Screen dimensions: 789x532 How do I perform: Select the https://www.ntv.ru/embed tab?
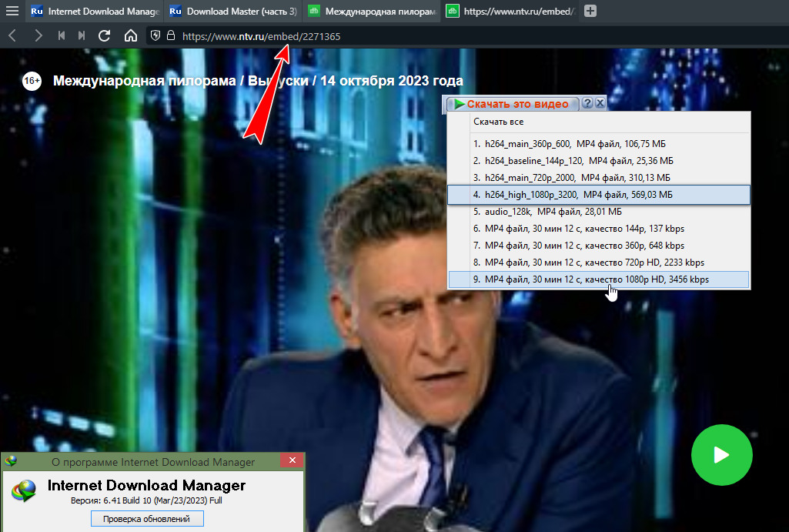pos(510,11)
